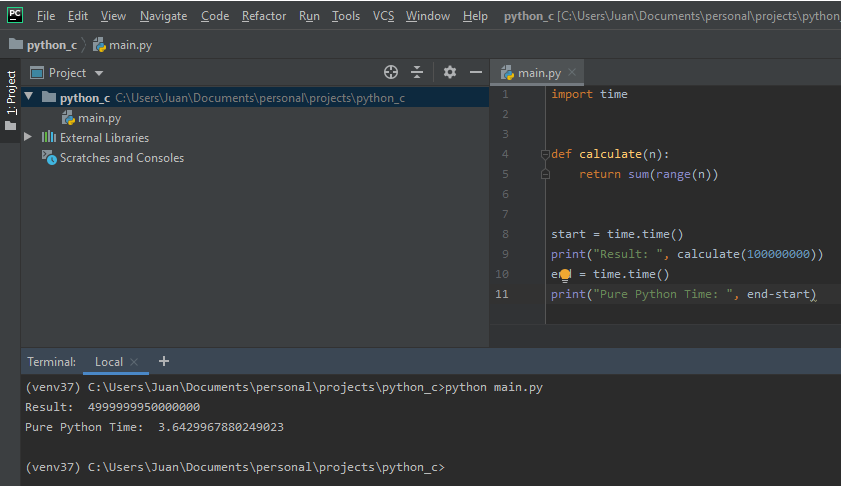Click 'return sum(range(n))' line
841x486 pixels.
tap(648, 174)
